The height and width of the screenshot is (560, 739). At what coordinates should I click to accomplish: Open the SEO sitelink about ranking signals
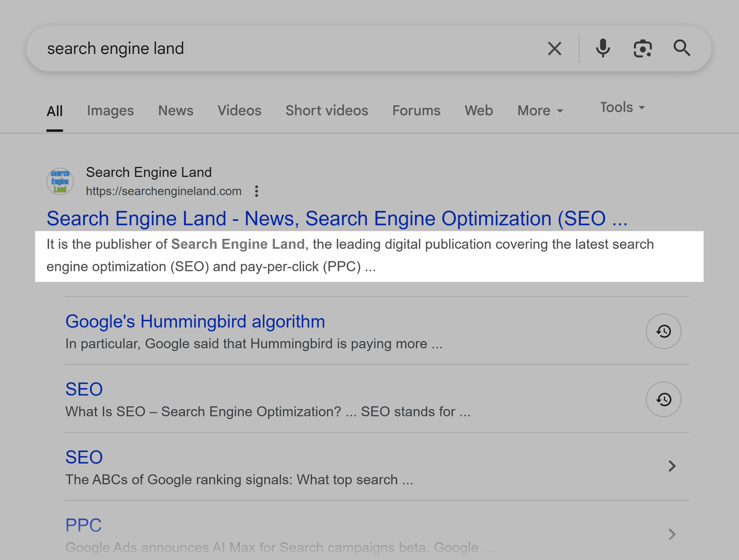(x=84, y=457)
